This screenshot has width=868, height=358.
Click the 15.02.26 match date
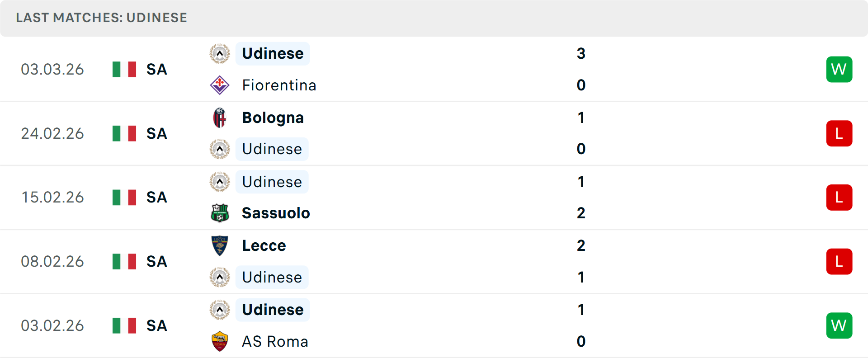(52, 198)
